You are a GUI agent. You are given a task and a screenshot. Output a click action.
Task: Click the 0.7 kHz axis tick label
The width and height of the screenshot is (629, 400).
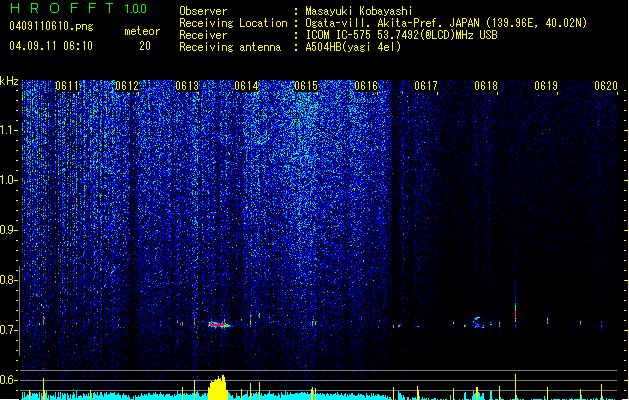pyautogui.click(x=9, y=330)
